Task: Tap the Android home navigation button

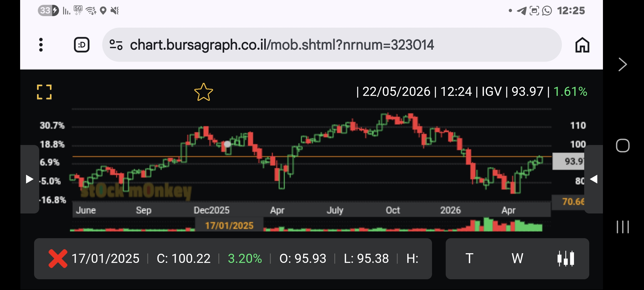Action: pyautogui.click(x=623, y=146)
